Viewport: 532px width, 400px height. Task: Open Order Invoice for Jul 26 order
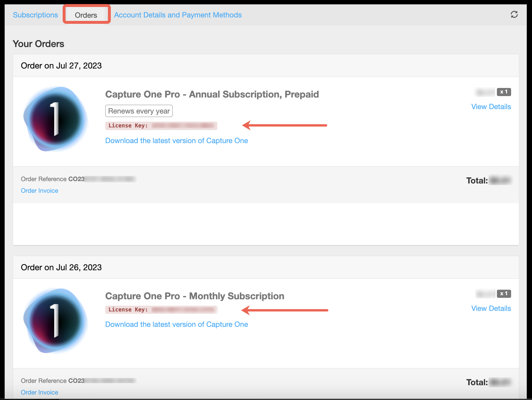[x=39, y=392]
